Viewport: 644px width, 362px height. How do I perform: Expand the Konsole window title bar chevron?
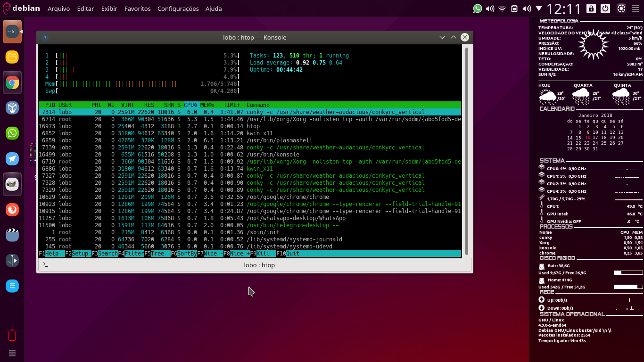coord(442,37)
